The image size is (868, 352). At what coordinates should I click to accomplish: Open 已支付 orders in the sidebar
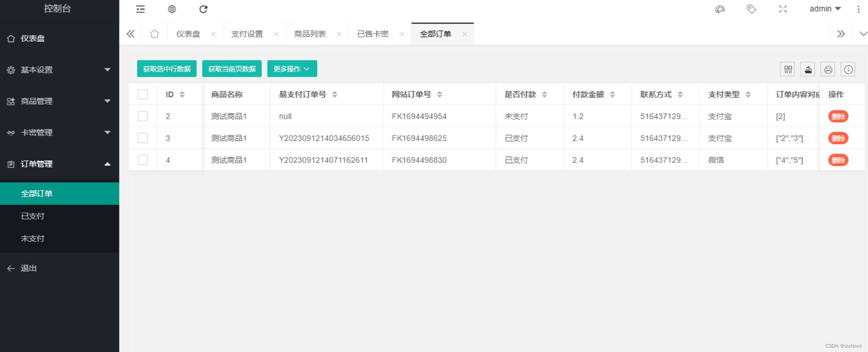tap(59, 216)
